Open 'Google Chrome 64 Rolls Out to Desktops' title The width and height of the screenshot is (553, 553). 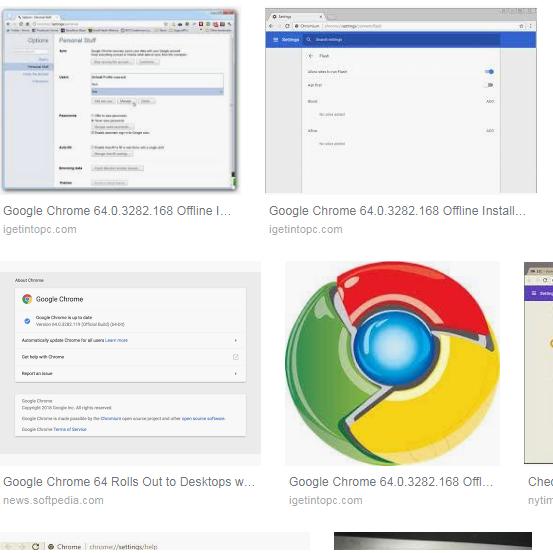click(129, 481)
